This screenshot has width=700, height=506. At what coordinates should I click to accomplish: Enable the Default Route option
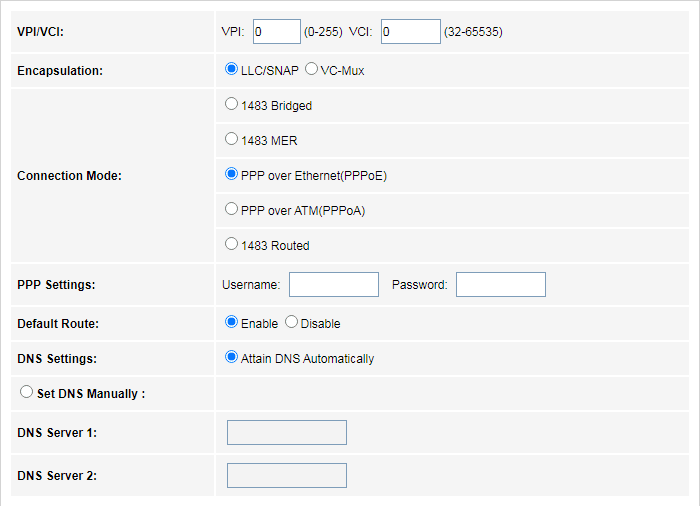pos(232,323)
